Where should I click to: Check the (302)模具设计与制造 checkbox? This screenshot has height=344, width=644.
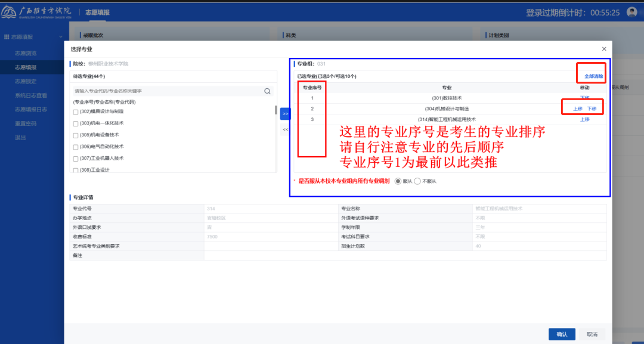pyautogui.click(x=76, y=112)
